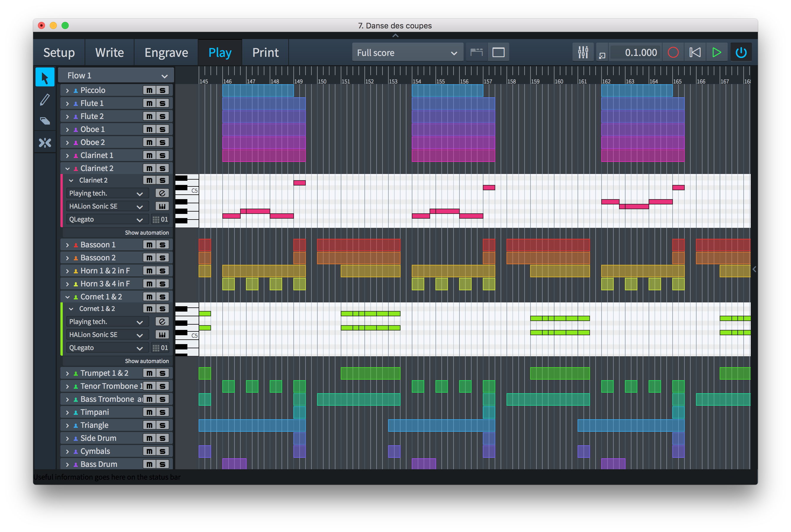Mute the Timpani track
Screen dimensions: 791x532
pyautogui.click(x=149, y=412)
